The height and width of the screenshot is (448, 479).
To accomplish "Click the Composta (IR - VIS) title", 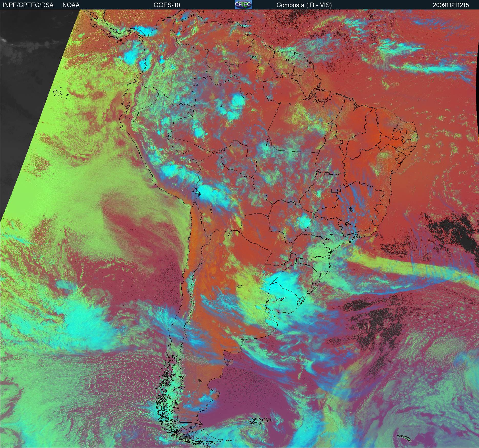I will coord(304,5).
